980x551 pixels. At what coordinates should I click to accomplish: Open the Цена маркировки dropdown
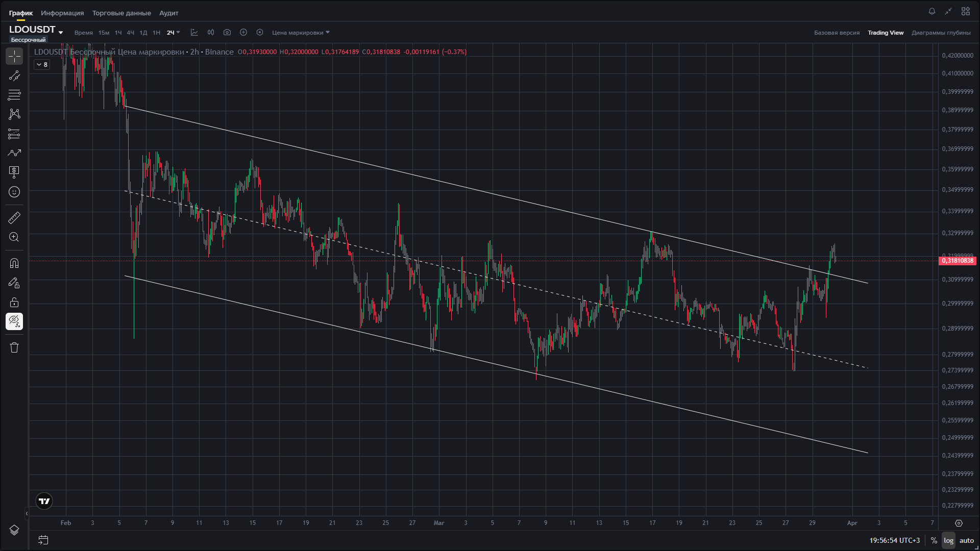[x=301, y=33]
